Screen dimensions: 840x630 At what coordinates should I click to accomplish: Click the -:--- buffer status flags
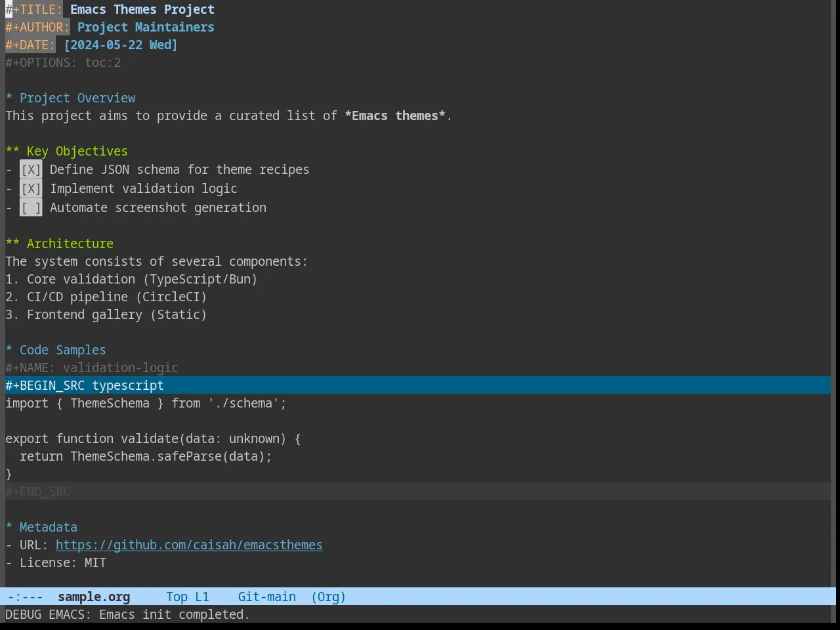click(26, 597)
